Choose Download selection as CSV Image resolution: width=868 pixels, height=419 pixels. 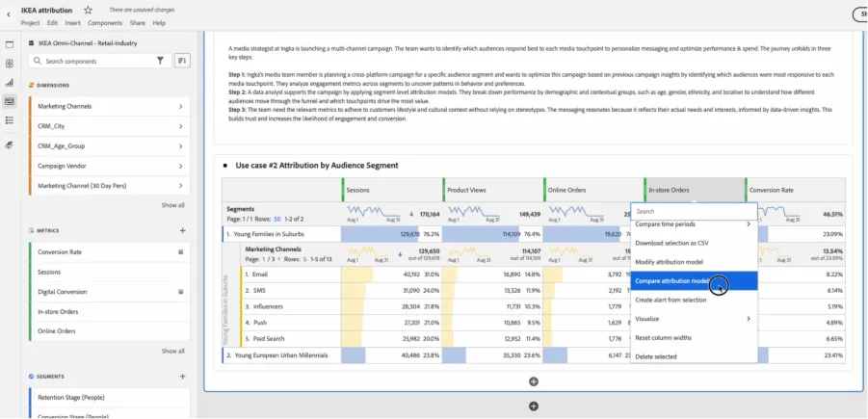[x=694, y=243]
